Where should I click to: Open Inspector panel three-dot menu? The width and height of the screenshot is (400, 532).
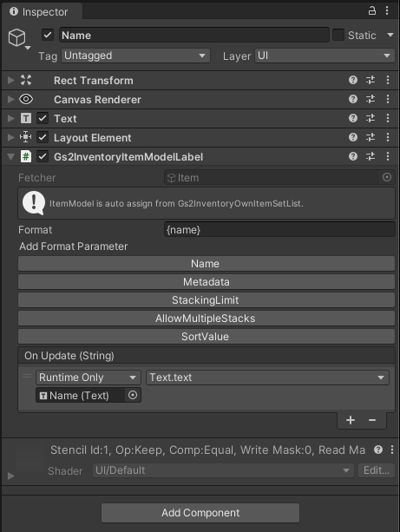point(387,10)
